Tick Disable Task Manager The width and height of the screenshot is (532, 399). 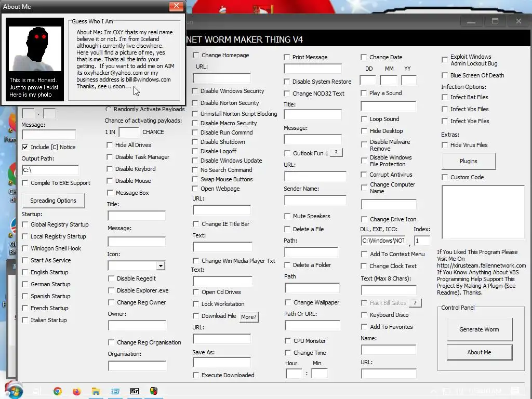point(110,157)
